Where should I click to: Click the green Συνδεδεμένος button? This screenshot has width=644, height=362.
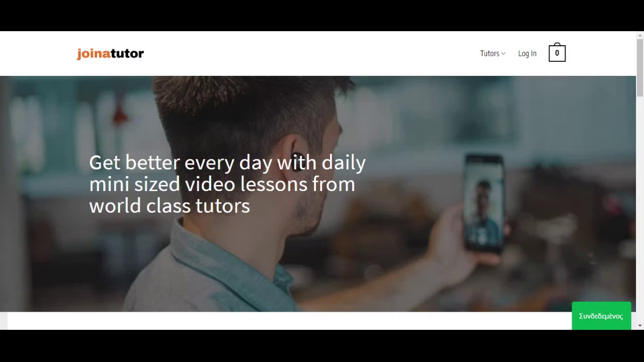601,316
